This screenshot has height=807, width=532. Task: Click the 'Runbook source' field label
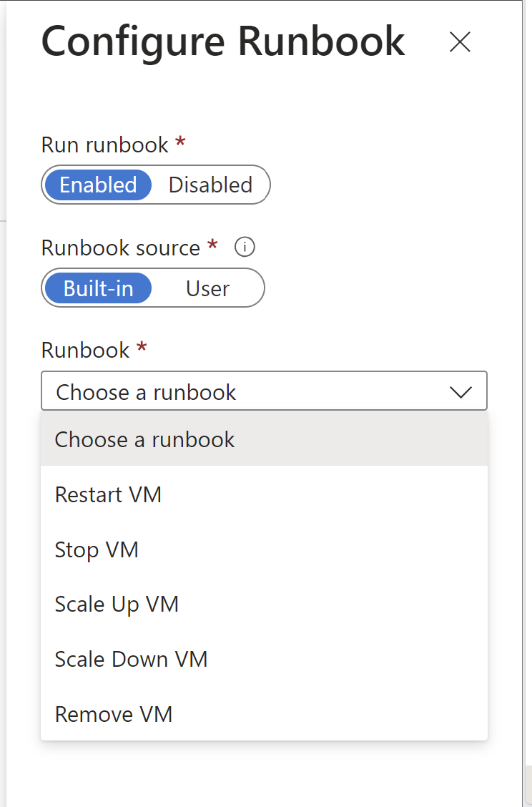pyautogui.click(x=120, y=248)
